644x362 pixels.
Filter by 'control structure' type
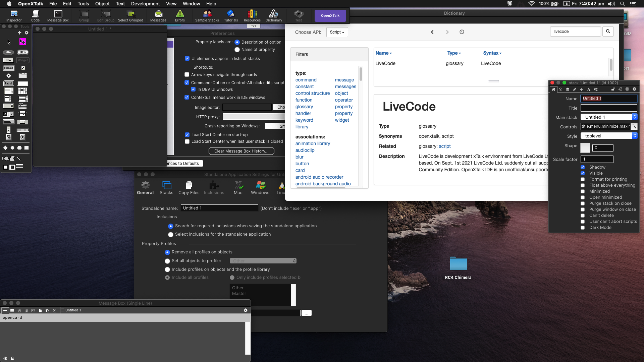pyautogui.click(x=313, y=93)
